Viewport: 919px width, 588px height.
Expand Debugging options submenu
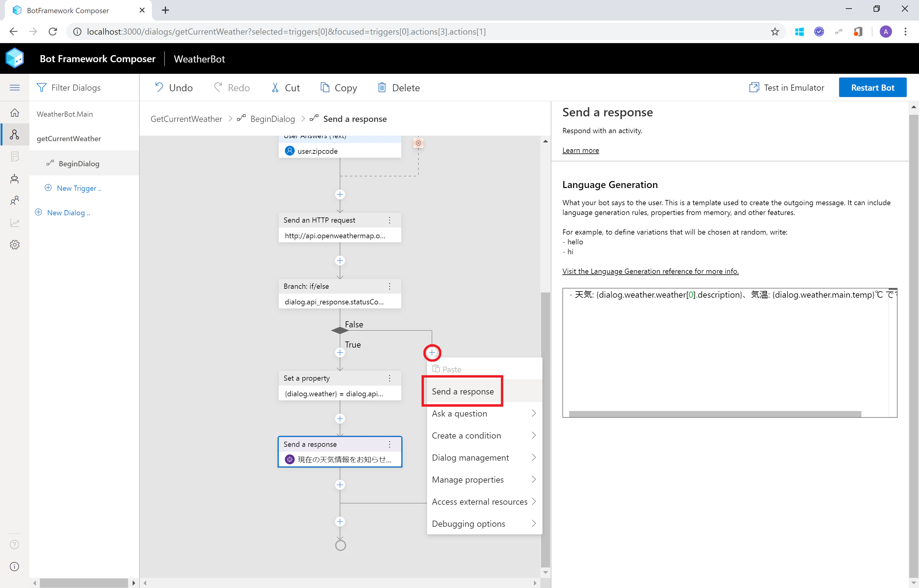coord(484,524)
